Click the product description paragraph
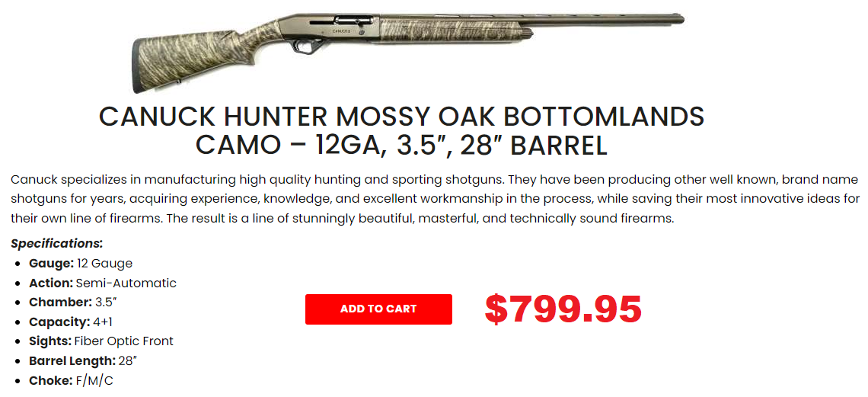The height and width of the screenshot is (397, 868). (x=435, y=199)
